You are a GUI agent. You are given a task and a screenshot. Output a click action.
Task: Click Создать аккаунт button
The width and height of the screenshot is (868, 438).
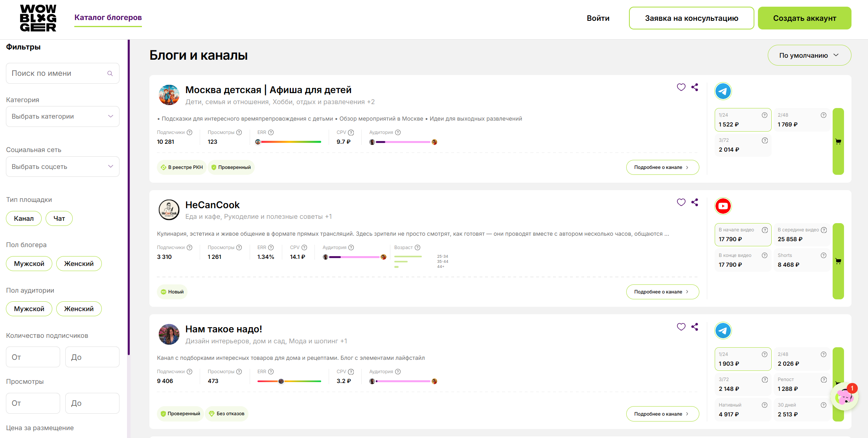click(x=805, y=18)
